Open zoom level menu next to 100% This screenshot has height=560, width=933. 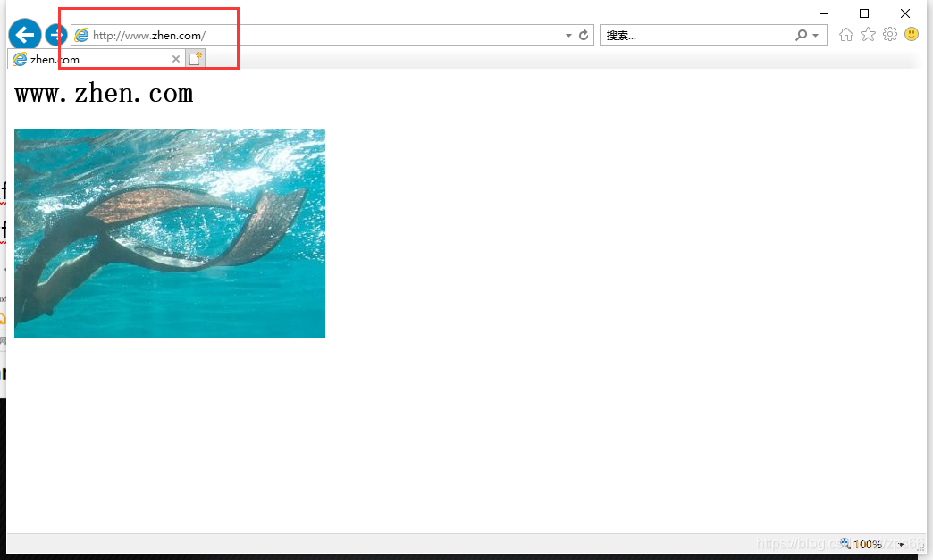tap(902, 545)
